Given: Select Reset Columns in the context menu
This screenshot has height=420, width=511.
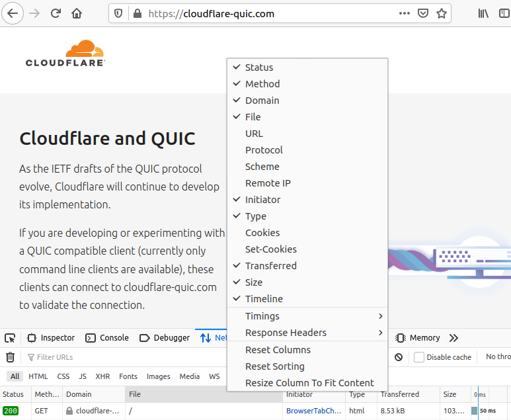Looking at the screenshot, I should pyautogui.click(x=307, y=350).
